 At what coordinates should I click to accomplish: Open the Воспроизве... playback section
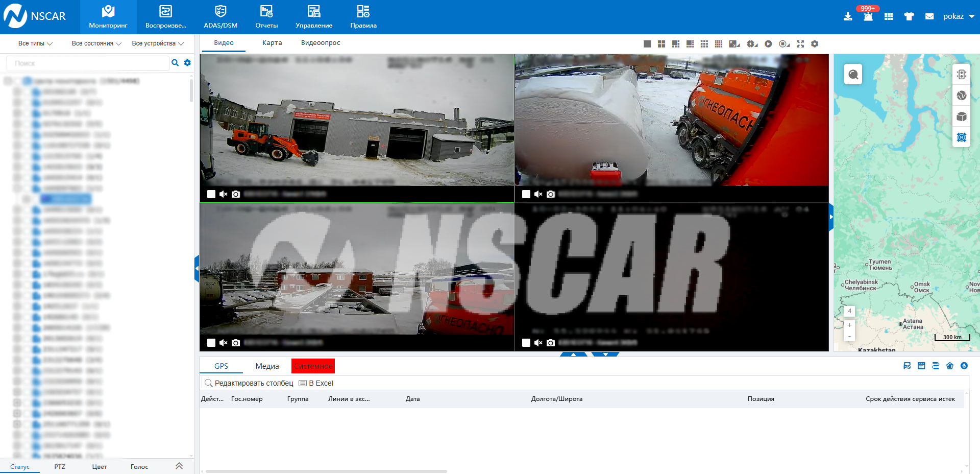(166, 17)
